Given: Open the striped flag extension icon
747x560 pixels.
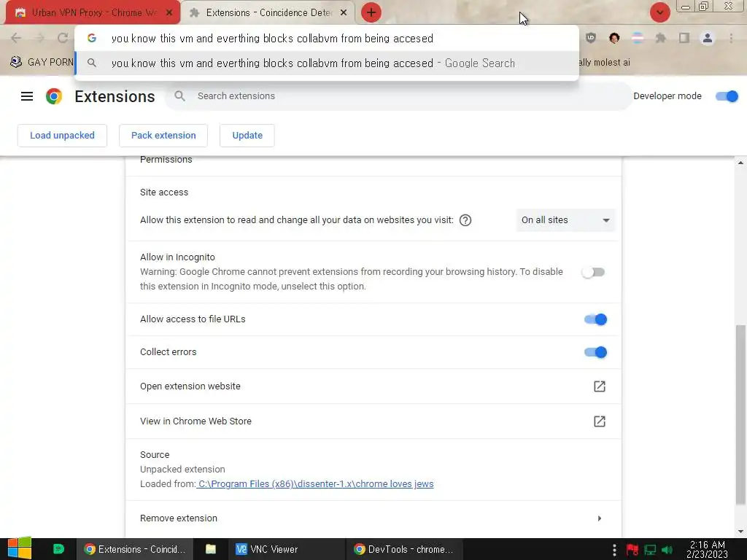Looking at the screenshot, I should click(638, 38).
